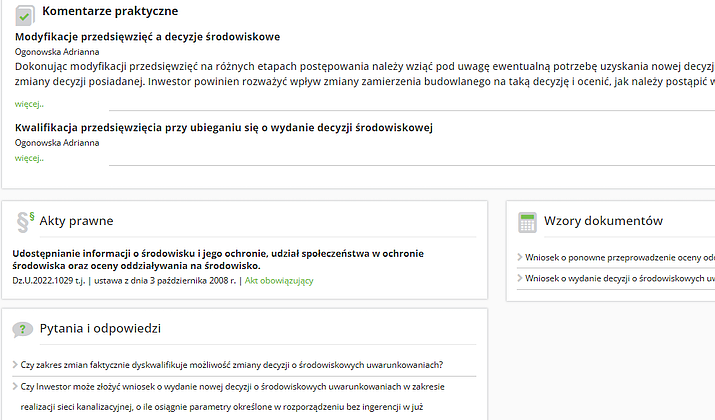Open question 'Czy Inwestor może złożyć wniosek'

coord(231,386)
